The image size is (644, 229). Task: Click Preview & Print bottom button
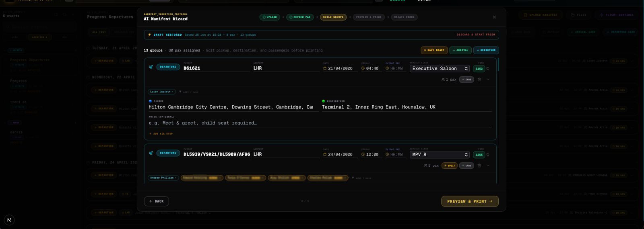(470, 201)
